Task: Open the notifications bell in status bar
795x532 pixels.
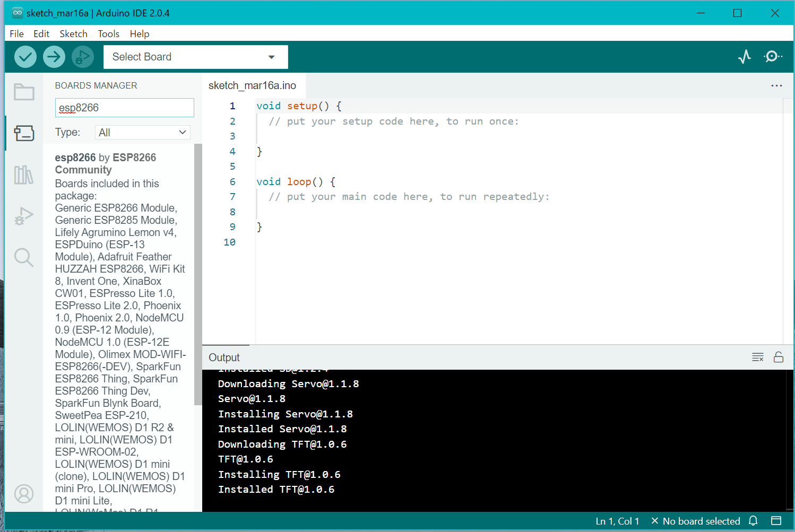Action: [x=753, y=521]
